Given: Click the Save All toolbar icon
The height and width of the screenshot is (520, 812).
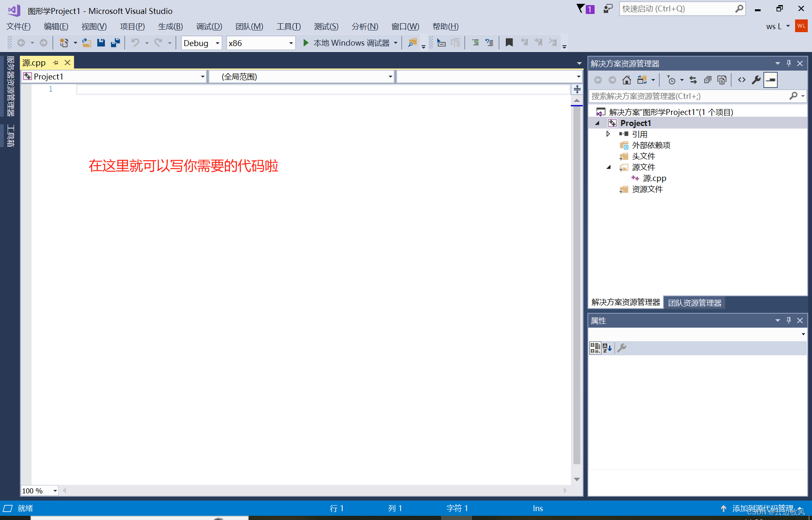Looking at the screenshot, I should coord(115,43).
